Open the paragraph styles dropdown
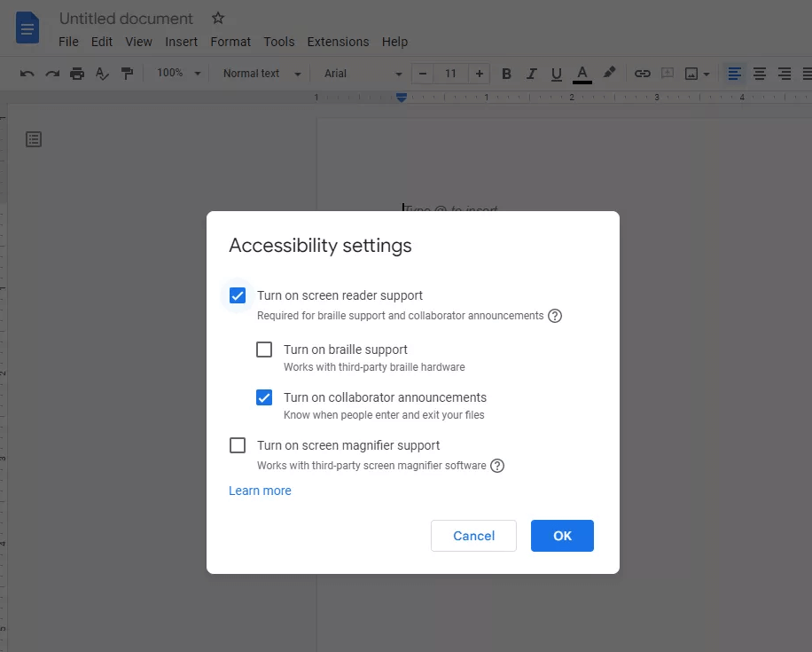 260,74
